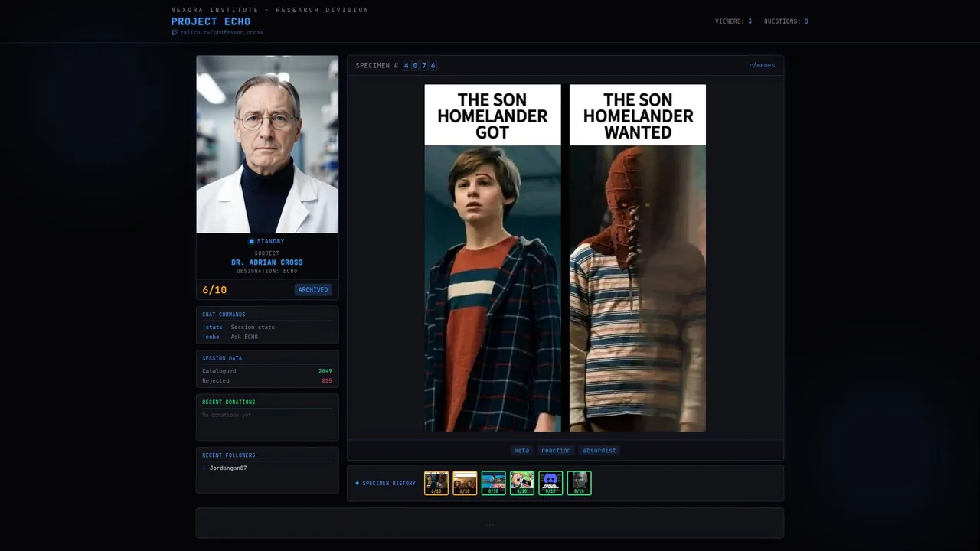Image resolution: width=980 pixels, height=551 pixels.
Task: Click the VIEWERS: 3 counter
Action: 733,21
